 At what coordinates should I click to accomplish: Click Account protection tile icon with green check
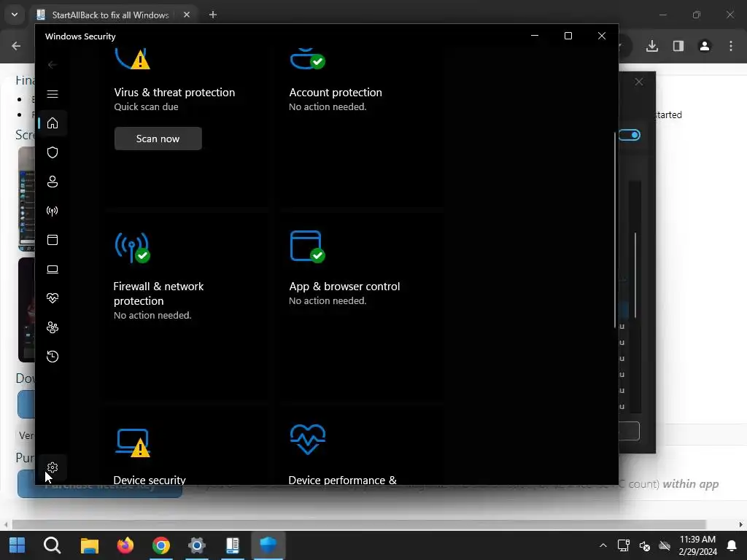pyautogui.click(x=308, y=59)
